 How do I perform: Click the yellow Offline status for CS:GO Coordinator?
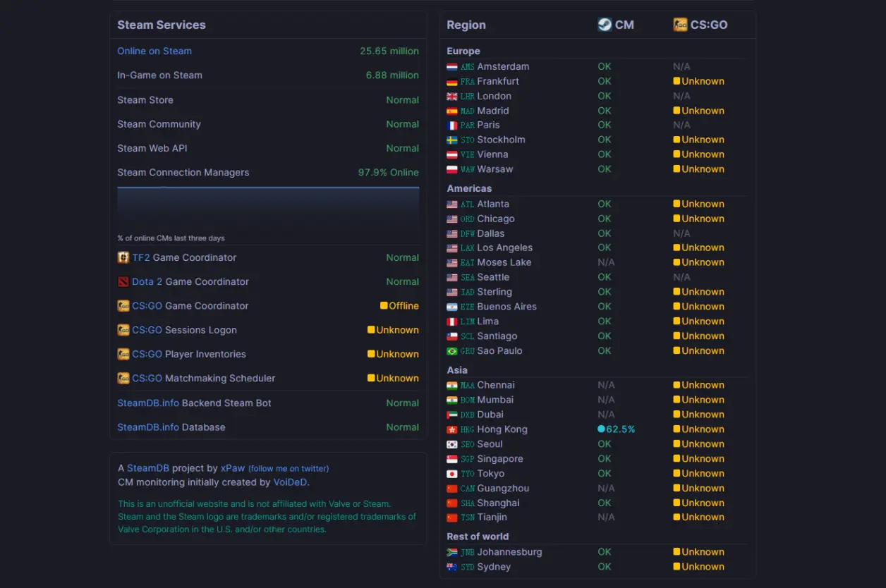point(399,306)
